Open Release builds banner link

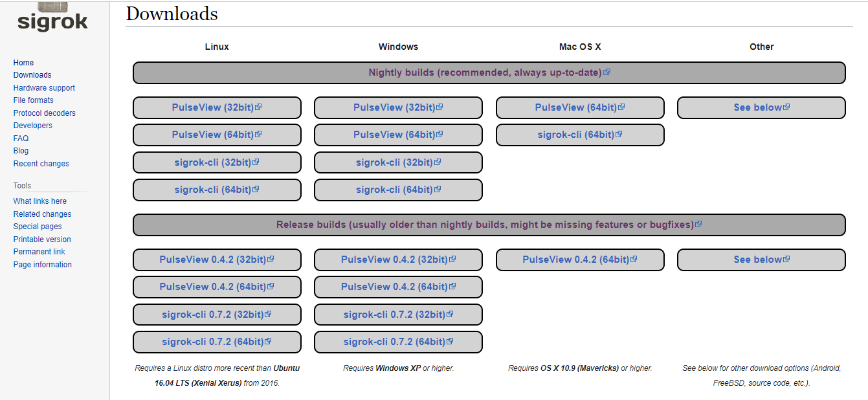(x=489, y=225)
